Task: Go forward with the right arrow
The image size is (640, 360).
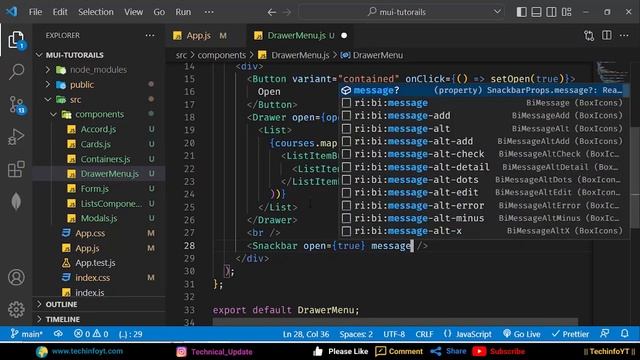Action: pyautogui.click(x=287, y=12)
